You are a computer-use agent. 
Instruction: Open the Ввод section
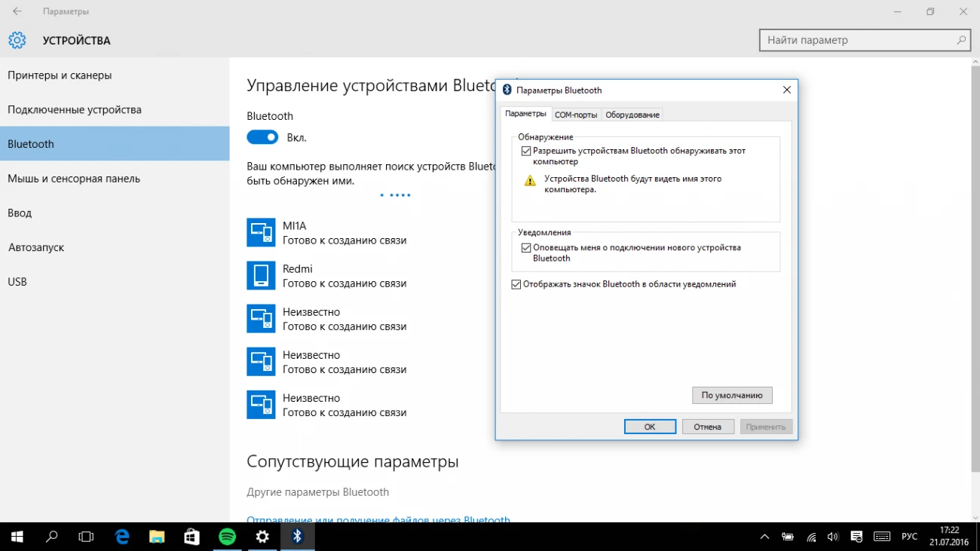click(115, 213)
